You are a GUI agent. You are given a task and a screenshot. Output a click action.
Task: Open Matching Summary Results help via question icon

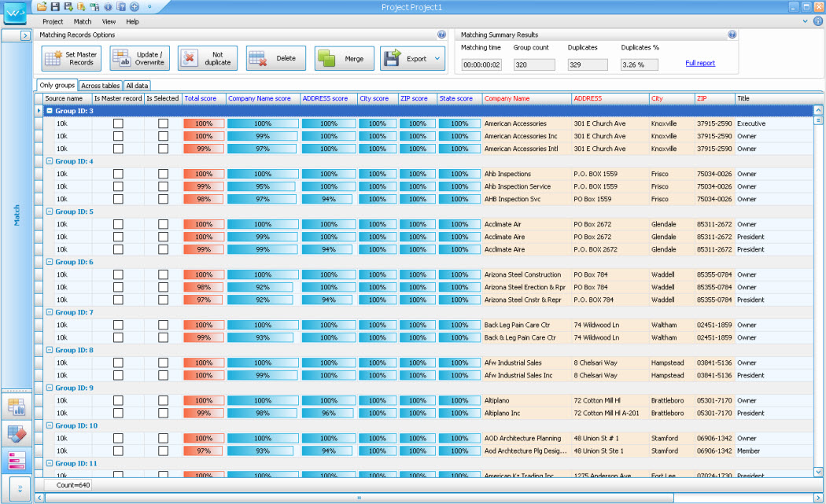click(732, 35)
